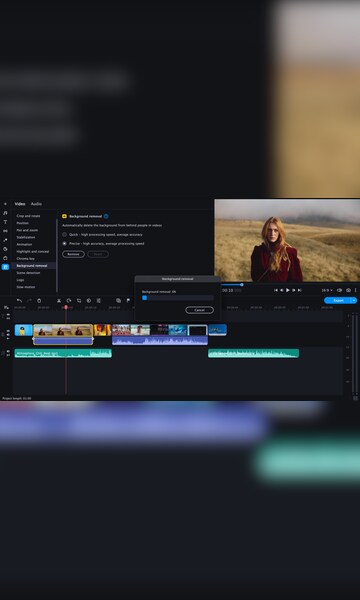Play the preview video
This screenshot has width=360, height=600.
coord(288,290)
